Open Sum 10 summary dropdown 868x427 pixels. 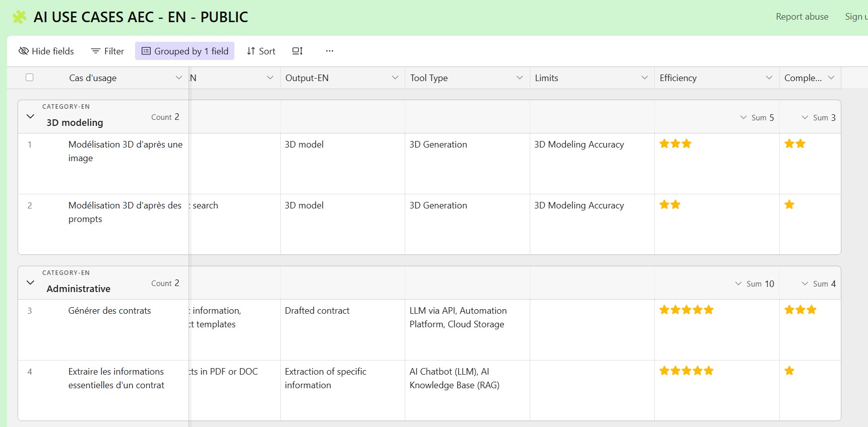(755, 283)
